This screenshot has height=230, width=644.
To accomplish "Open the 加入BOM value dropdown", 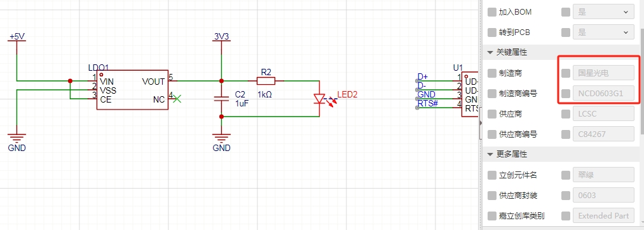I will 603,12.
